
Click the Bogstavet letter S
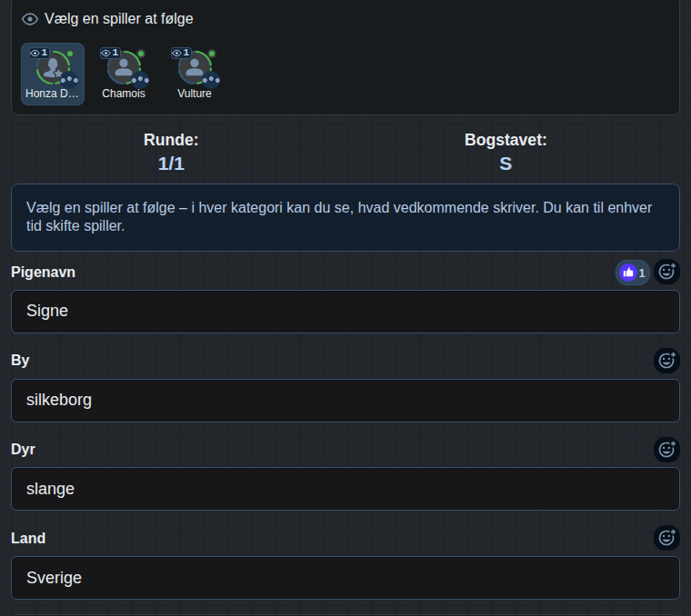(x=506, y=164)
